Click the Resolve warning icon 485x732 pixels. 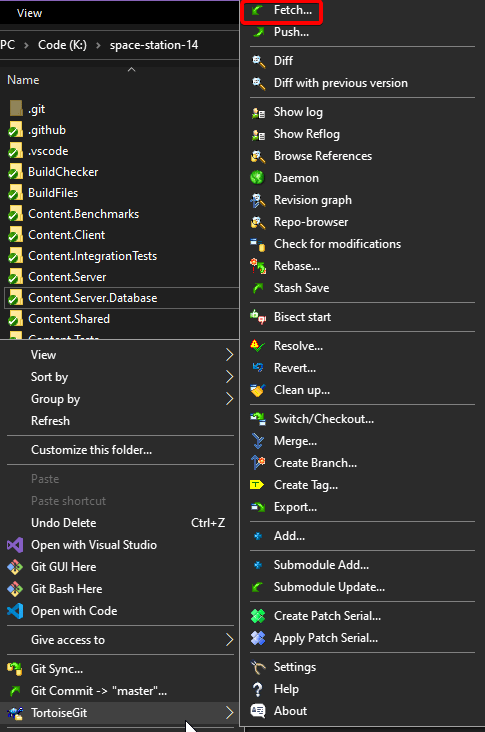click(x=257, y=346)
